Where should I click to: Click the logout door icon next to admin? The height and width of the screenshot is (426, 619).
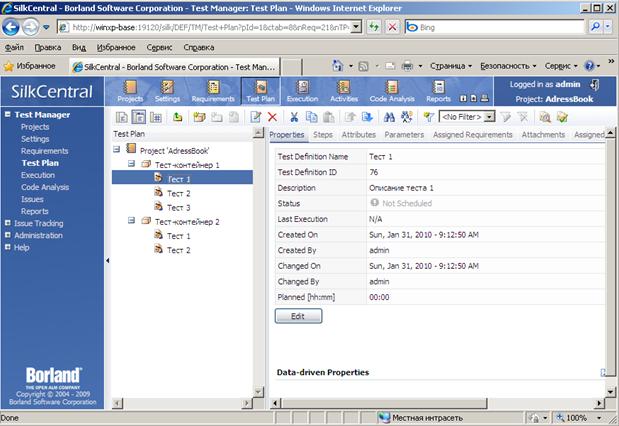click(x=594, y=84)
